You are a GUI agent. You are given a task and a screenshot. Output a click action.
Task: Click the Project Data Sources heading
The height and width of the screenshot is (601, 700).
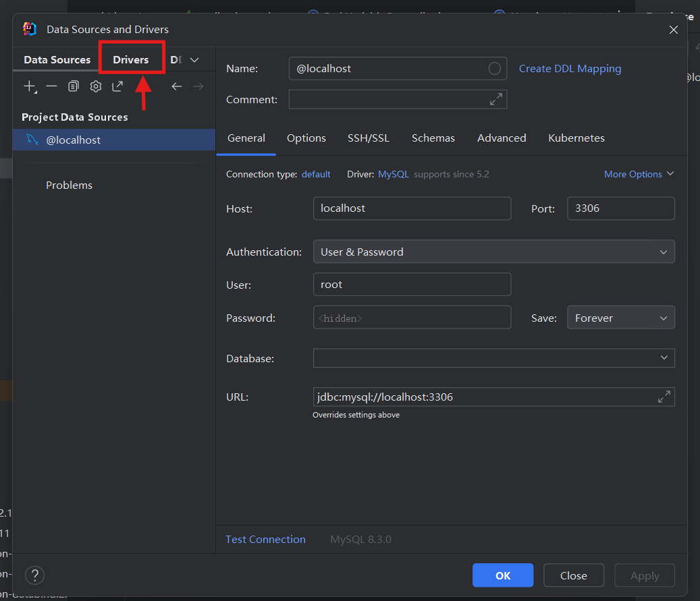tap(74, 117)
